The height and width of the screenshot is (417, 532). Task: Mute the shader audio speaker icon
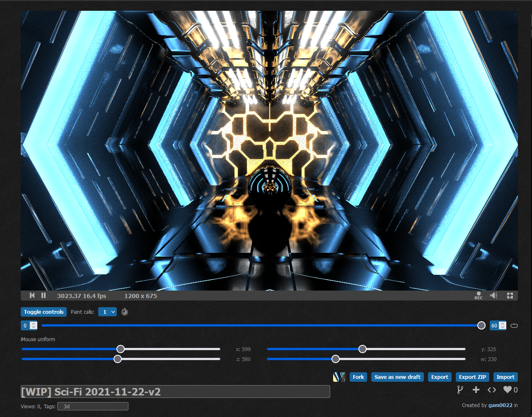(x=493, y=296)
